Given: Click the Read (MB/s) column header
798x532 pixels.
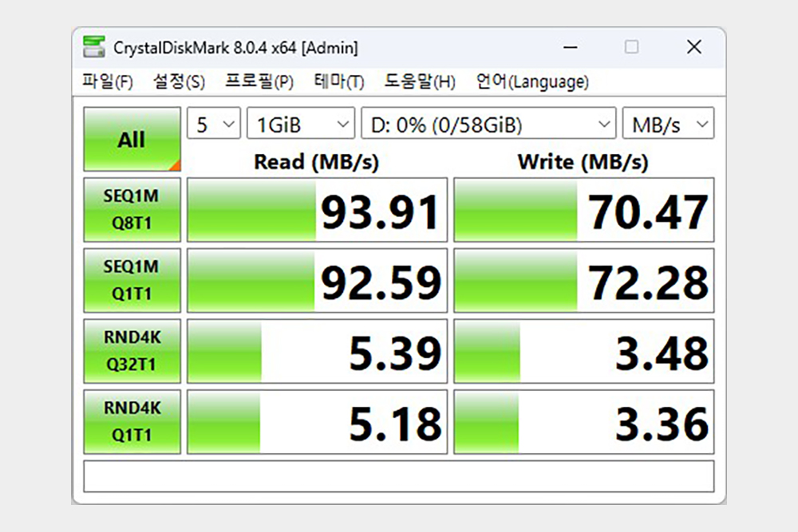Looking at the screenshot, I should click(x=317, y=162).
